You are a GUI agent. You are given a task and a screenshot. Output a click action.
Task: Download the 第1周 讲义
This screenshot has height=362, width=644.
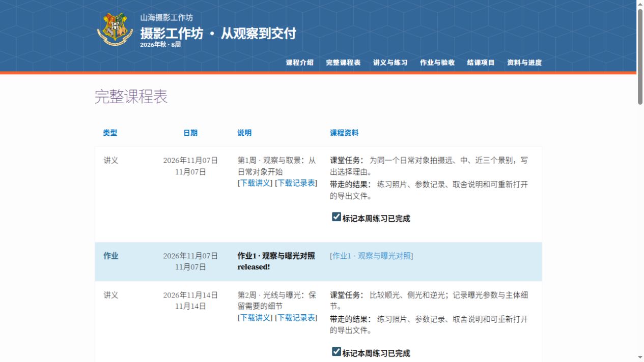point(255,183)
